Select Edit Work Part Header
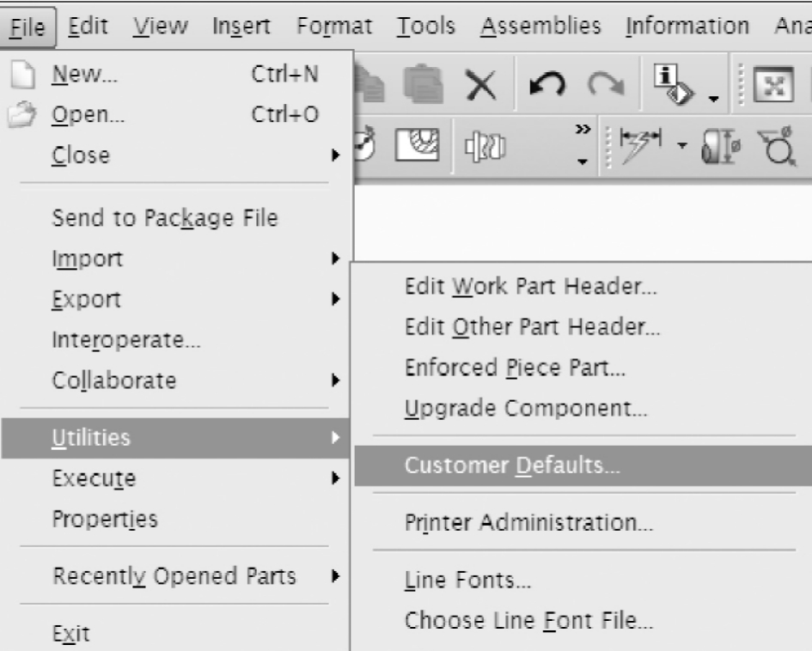The width and height of the screenshot is (812, 651). click(531, 287)
